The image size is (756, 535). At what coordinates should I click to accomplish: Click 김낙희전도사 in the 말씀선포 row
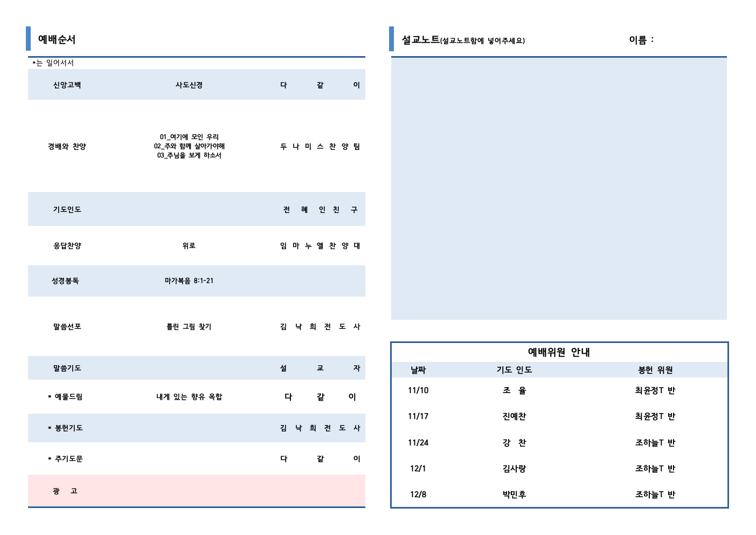tap(320, 326)
